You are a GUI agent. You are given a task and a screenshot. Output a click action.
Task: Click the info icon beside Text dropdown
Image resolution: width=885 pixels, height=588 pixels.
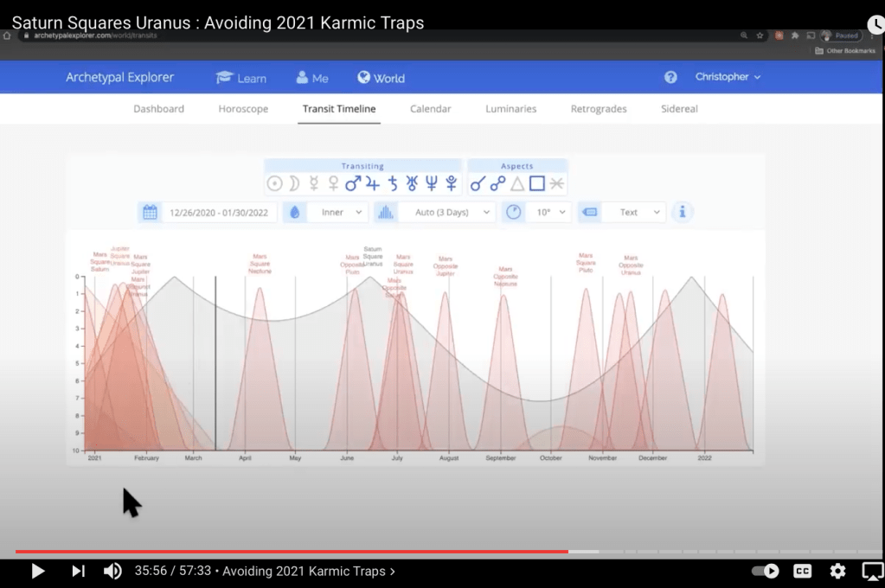click(683, 212)
